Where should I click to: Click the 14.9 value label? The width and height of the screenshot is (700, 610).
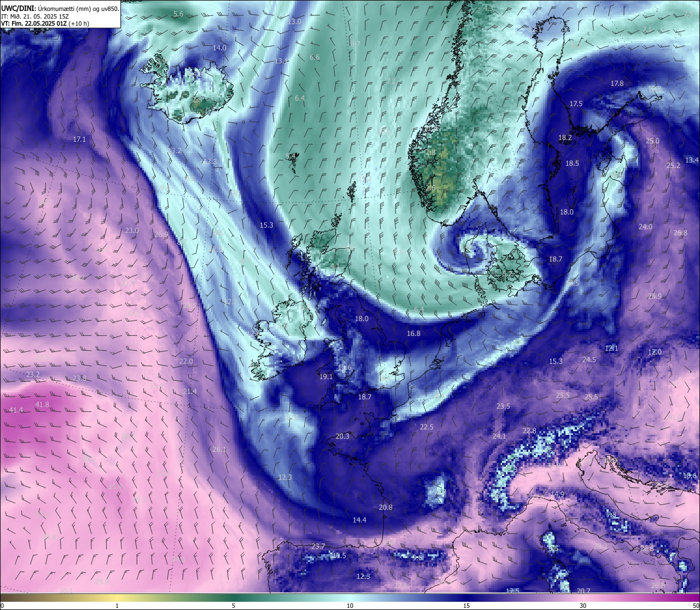coord(557,495)
